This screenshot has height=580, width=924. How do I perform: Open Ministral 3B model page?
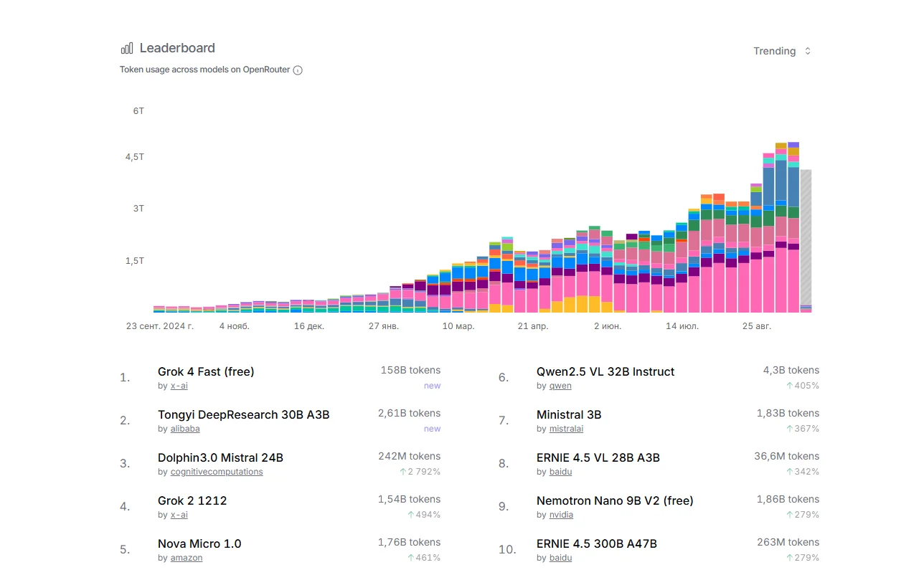pos(569,414)
